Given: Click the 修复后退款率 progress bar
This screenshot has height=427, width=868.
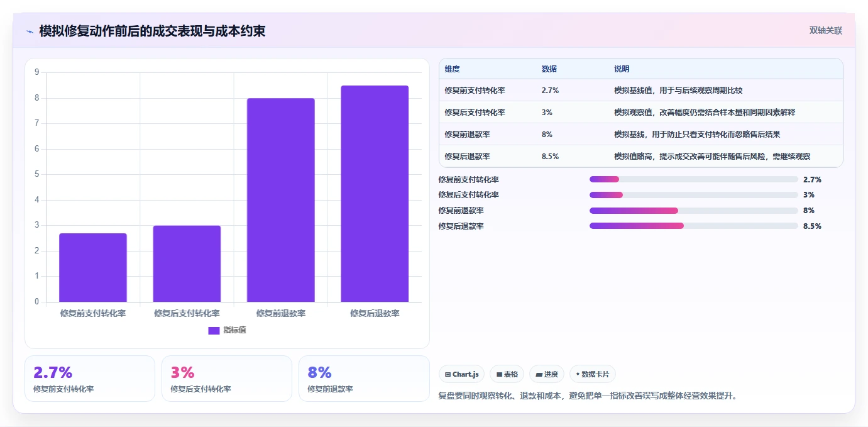Looking at the screenshot, I should tap(694, 226).
